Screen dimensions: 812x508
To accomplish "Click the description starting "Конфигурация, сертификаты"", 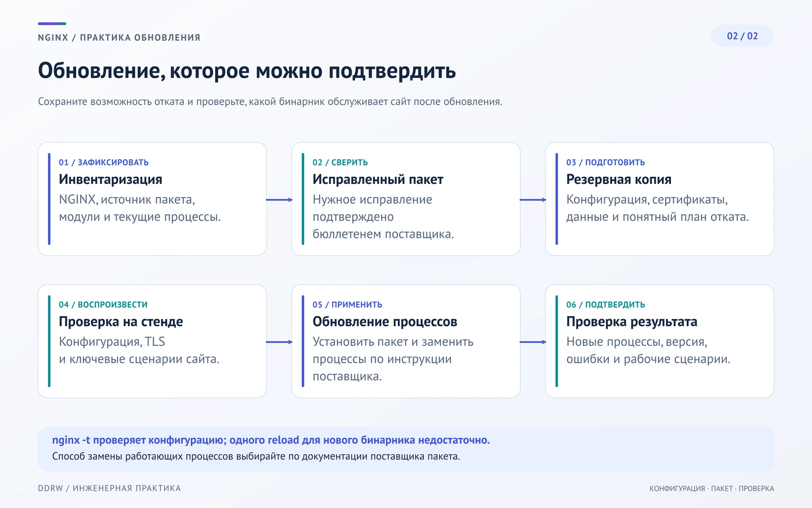I will coord(658,208).
